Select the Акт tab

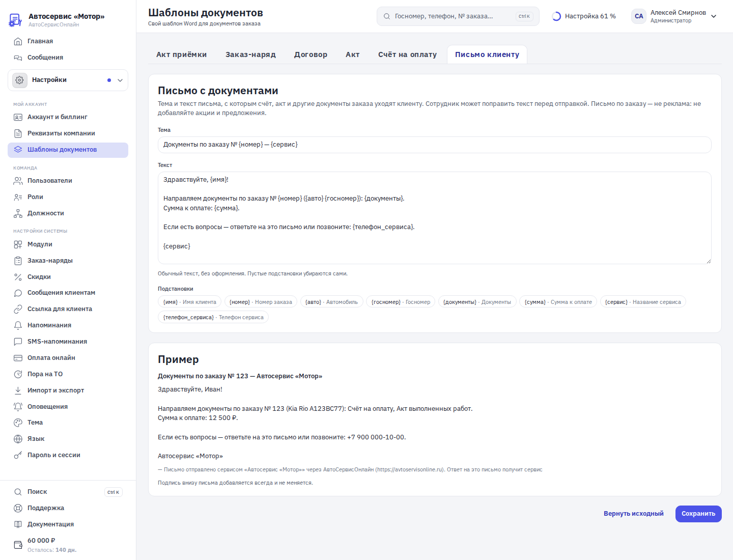pyautogui.click(x=353, y=54)
